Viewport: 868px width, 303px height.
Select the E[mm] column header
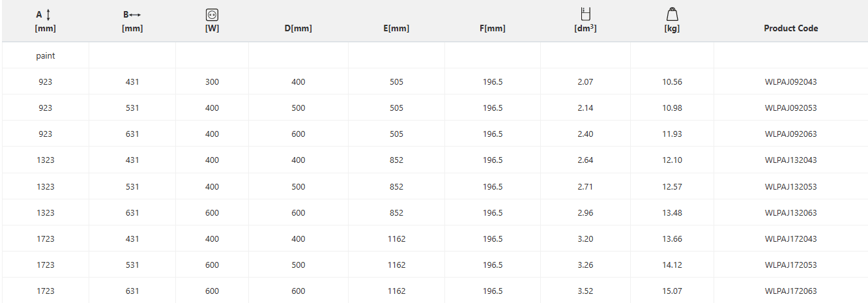[396, 28]
